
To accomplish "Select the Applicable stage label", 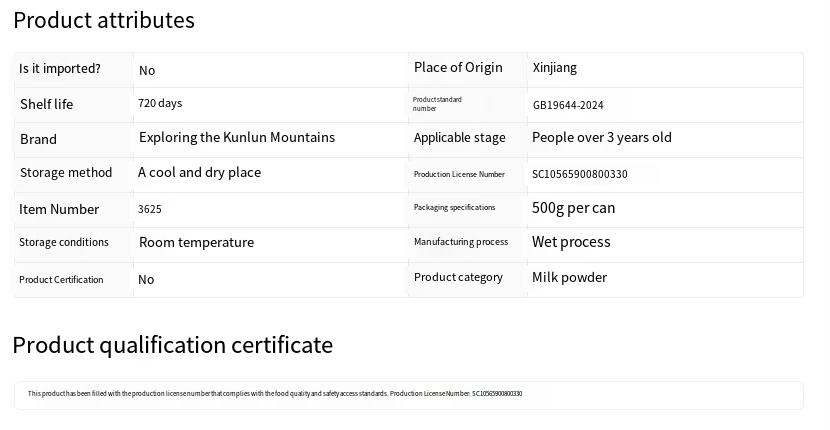I will (x=459, y=138).
